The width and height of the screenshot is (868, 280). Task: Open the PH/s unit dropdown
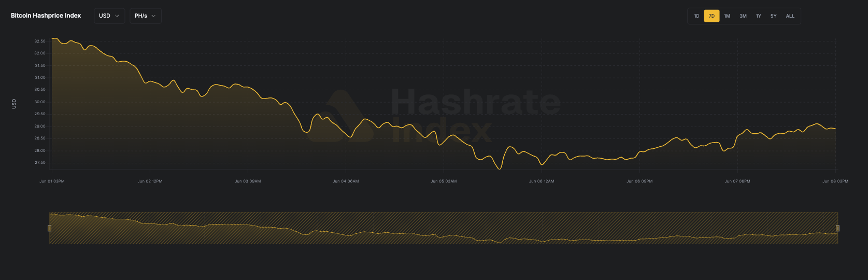coord(145,16)
